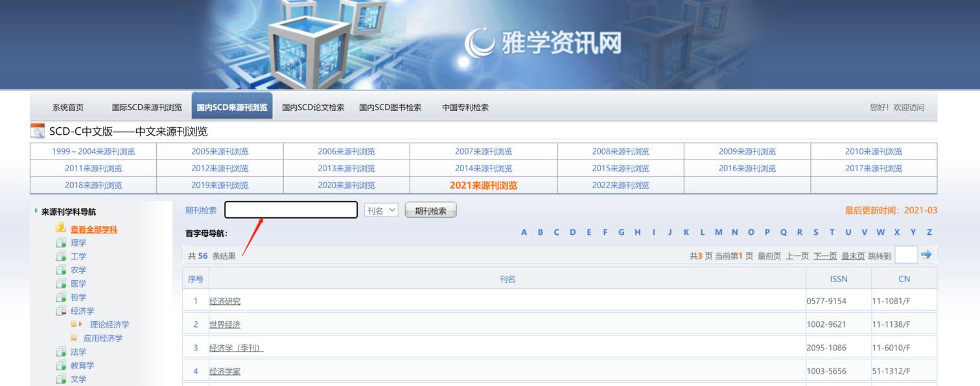Click the folder icon beside 理学
The height and width of the screenshot is (386, 980).
click(61, 243)
